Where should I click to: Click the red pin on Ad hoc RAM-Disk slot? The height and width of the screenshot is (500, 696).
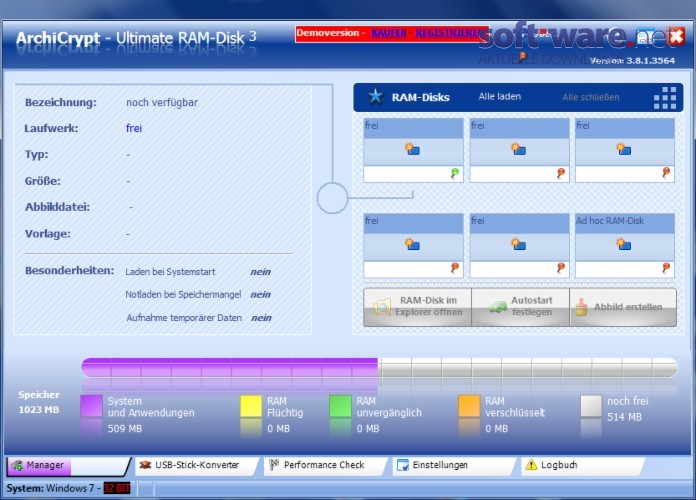click(666, 268)
